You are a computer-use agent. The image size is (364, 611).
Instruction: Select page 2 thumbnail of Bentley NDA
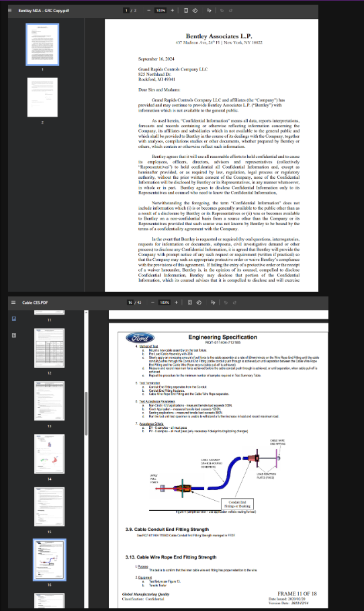[42, 97]
